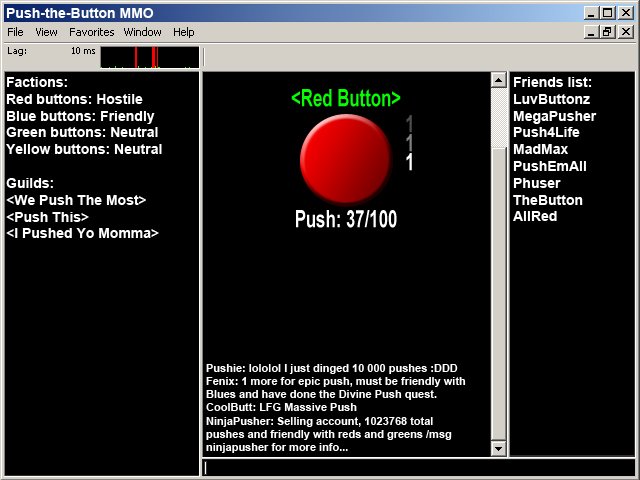Click 'Blue buttons: Friendly' faction entry
Image resolution: width=640 pixels, height=480 pixels.
(80, 116)
